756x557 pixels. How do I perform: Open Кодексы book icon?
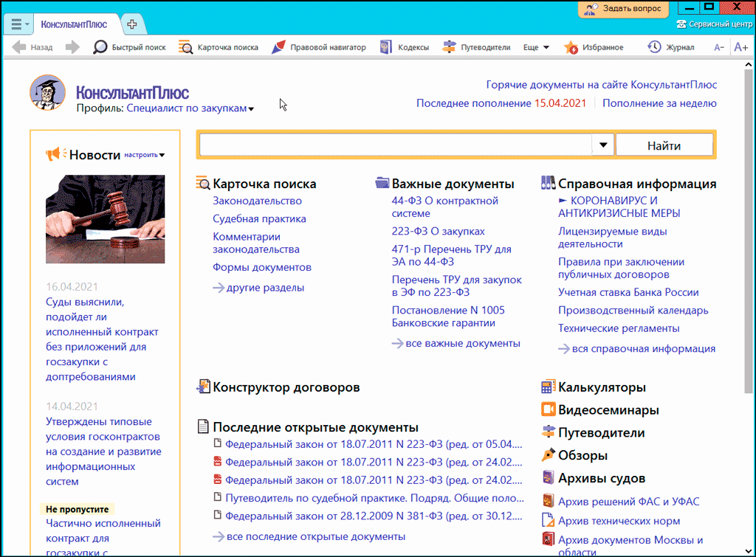coord(385,47)
